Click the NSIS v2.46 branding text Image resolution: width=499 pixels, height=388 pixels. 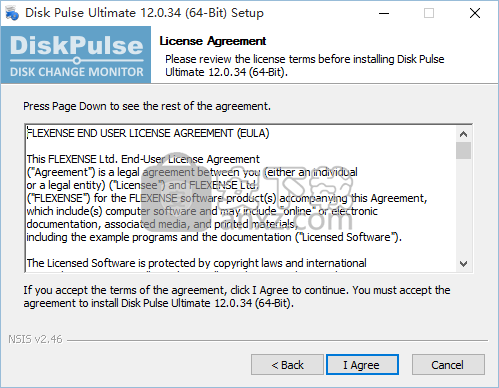35,339
